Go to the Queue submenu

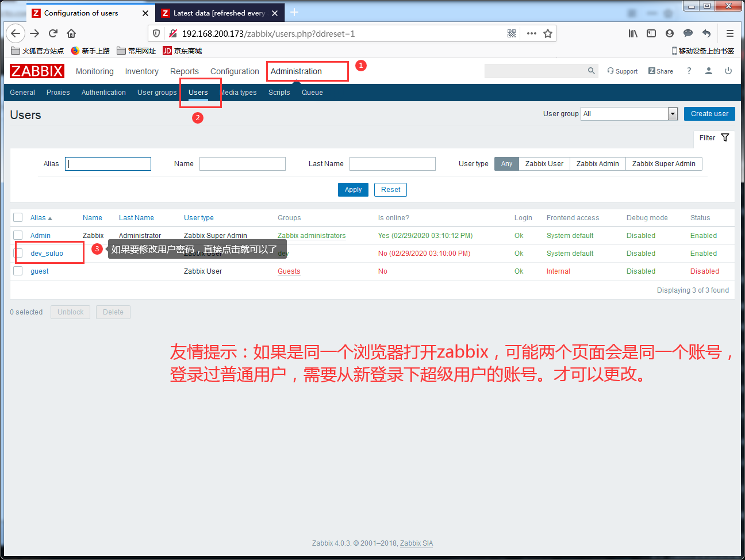(x=312, y=93)
